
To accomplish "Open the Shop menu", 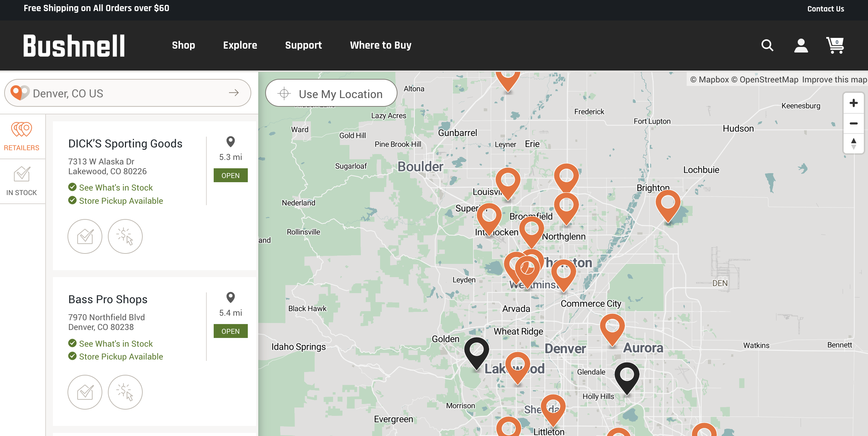I will click(183, 45).
